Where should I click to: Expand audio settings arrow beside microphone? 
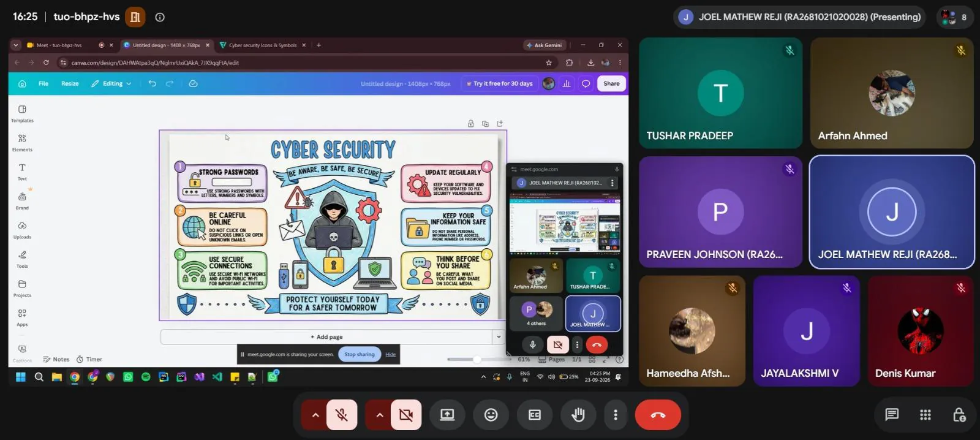point(315,415)
